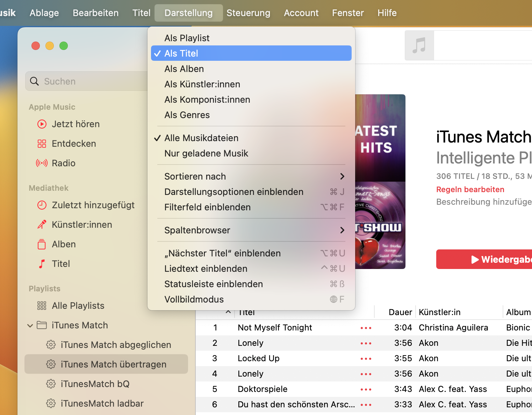
Task: Click gear icon beside iTunes Match übertragen
Action: pos(51,364)
